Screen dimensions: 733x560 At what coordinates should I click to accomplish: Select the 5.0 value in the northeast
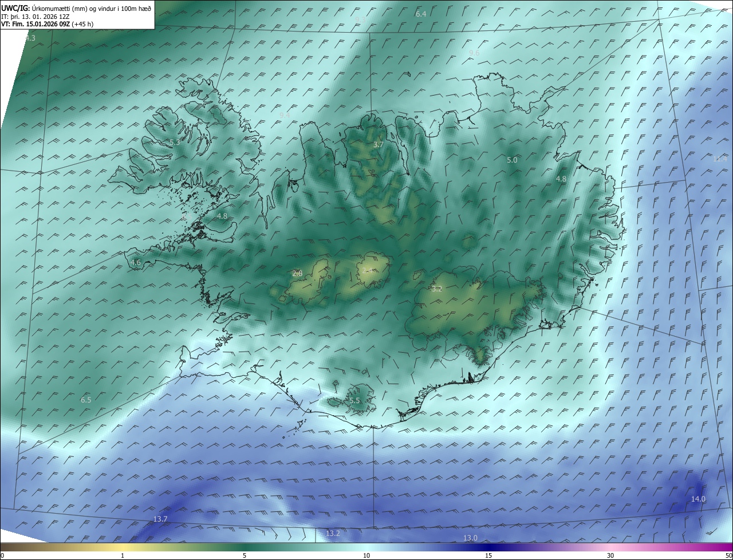tap(512, 160)
